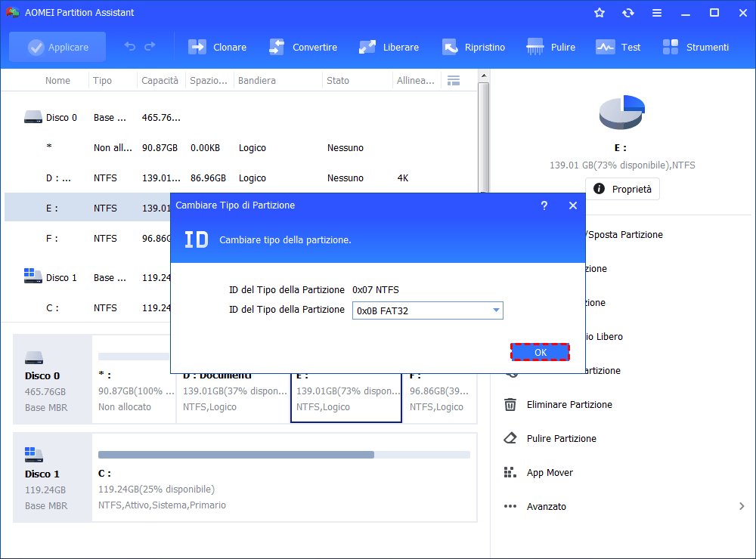Open the hamburger menu in title bar
This screenshot has height=559, width=756.
pos(657,13)
